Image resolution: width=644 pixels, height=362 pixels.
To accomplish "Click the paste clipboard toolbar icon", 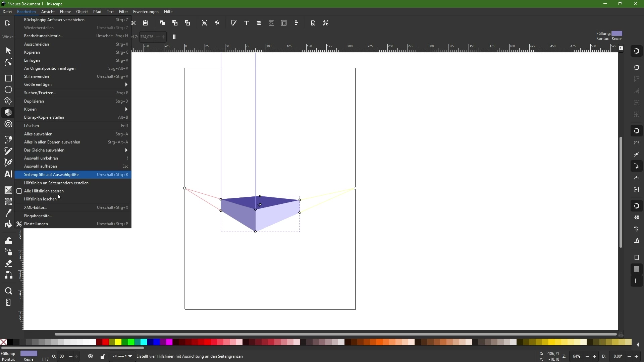I will click(x=146, y=23).
